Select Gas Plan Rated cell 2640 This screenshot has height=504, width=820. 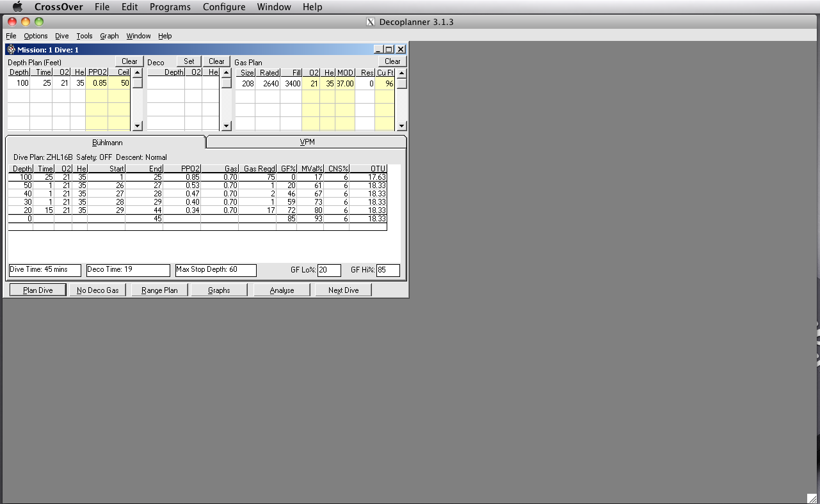(268, 83)
